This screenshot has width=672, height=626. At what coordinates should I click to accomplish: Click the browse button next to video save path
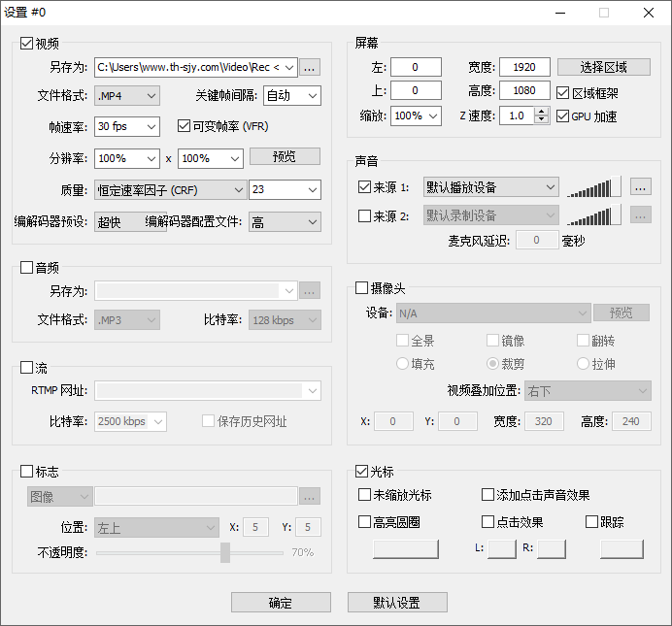tap(310, 67)
